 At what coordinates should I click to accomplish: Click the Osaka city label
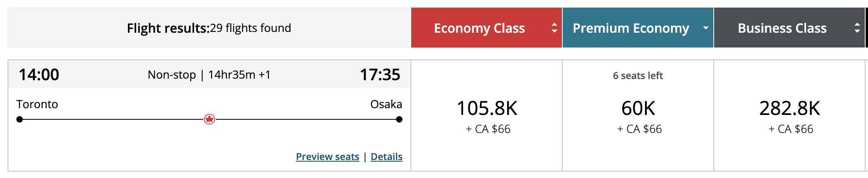(386, 104)
